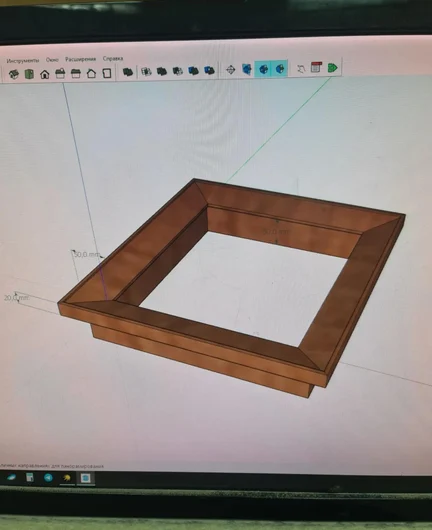432x530 pixels.
Task: Select the first dark face style icon
Action: click(128, 72)
